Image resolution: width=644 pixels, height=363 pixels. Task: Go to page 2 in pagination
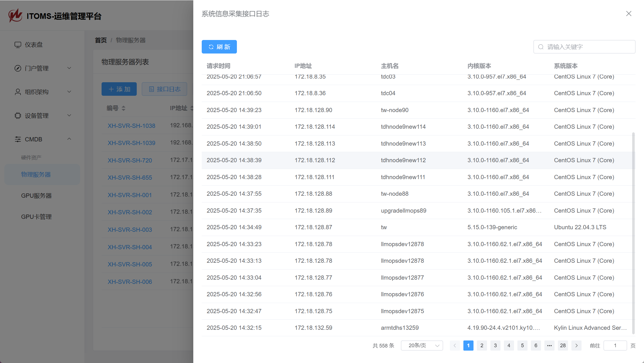point(482,346)
